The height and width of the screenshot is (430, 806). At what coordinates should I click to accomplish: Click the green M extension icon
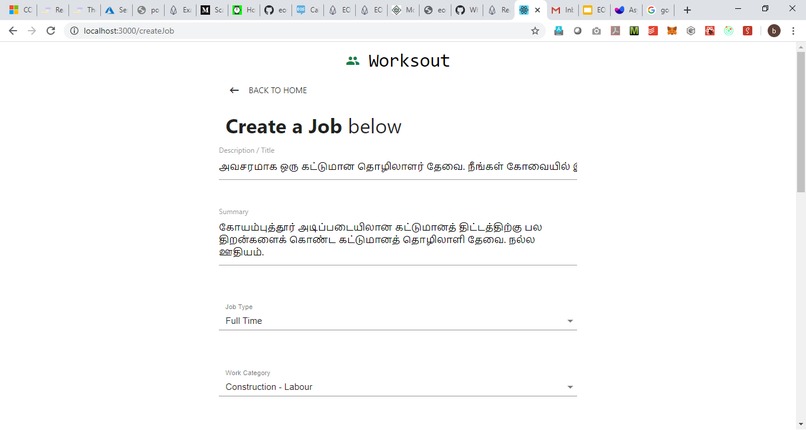(x=634, y=31)
